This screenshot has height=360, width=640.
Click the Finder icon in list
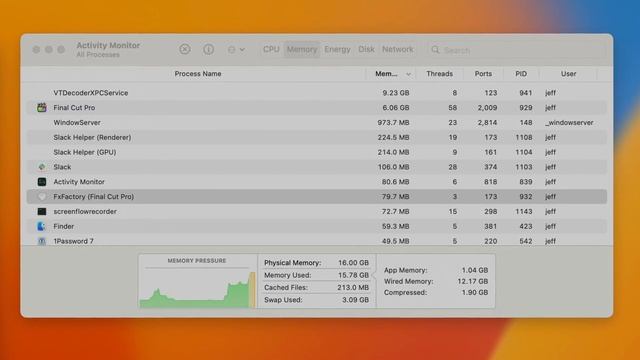coord(41,226)
